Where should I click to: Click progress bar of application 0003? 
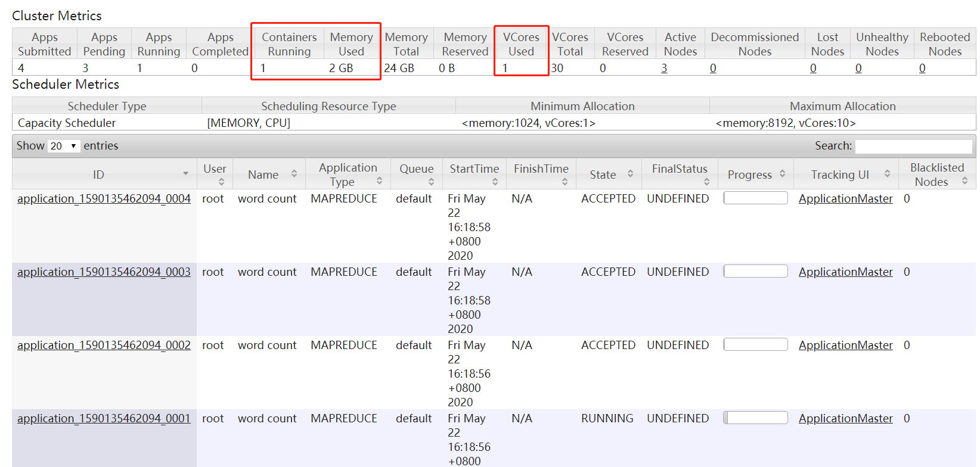click(755, 272)
